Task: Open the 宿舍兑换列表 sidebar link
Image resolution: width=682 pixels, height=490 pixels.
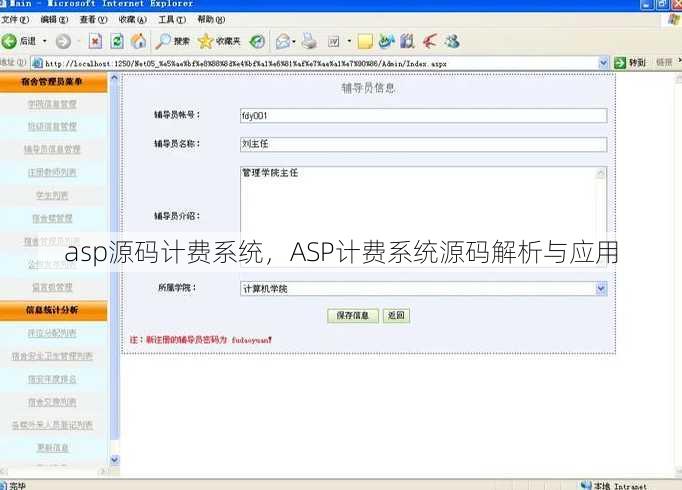Action: pos(52,403)
